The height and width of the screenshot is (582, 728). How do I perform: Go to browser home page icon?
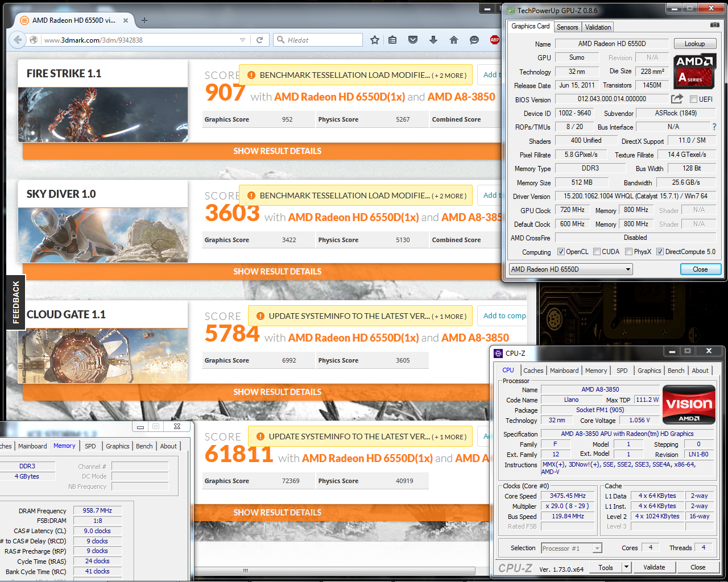[x=453, y=40]
